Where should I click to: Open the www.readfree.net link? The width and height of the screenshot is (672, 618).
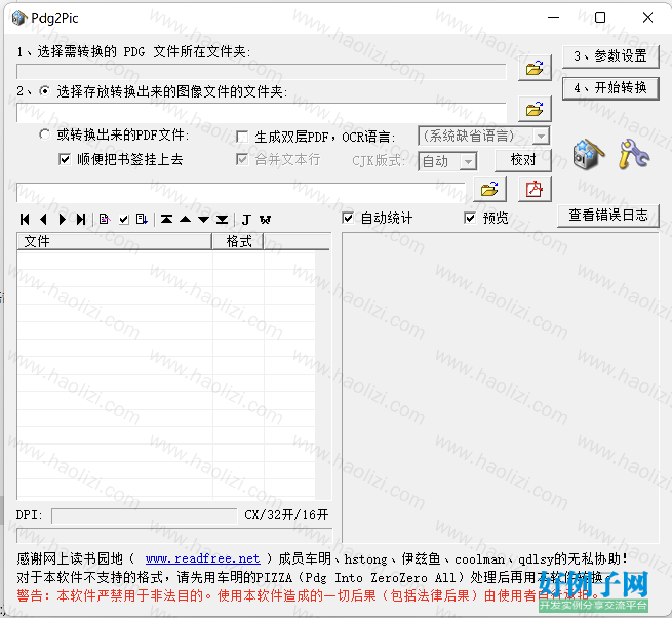pyautogui.click(x=203, y=558)
